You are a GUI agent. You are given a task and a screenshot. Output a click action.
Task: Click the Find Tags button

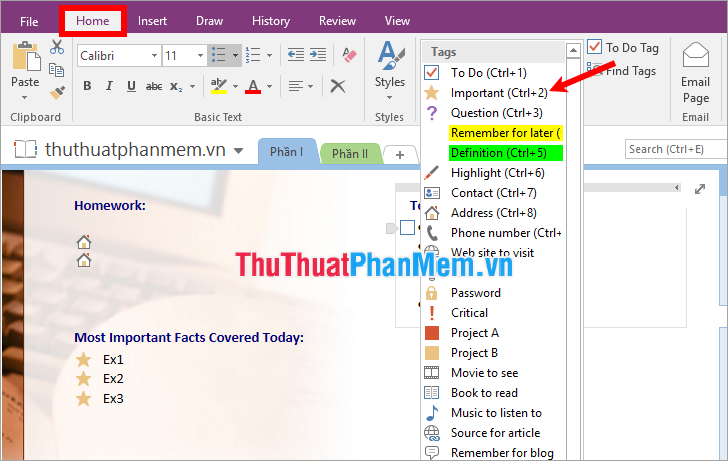click(622, 71)
